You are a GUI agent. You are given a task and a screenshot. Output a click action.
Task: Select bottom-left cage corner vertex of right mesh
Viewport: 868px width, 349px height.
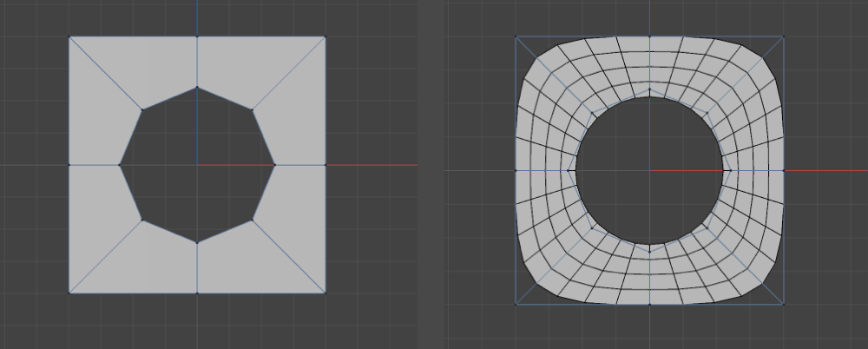[x=516, y=304]
